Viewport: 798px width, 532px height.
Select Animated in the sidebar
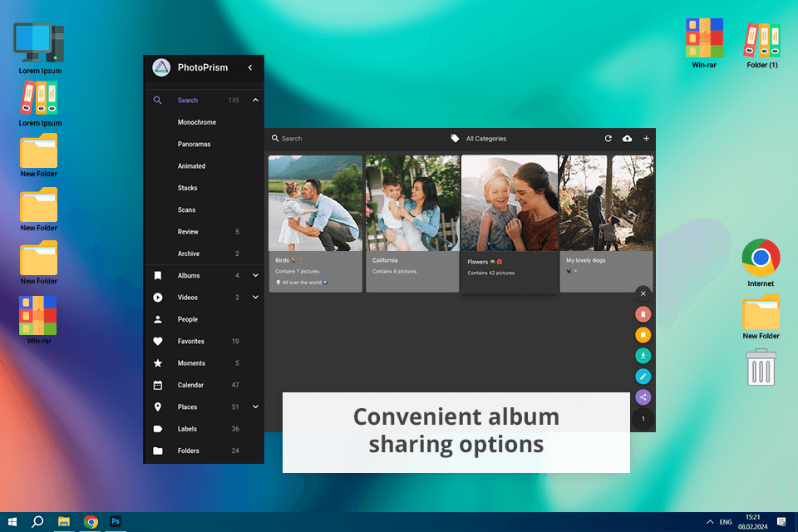pyautogui.click(x=191, y=166)
